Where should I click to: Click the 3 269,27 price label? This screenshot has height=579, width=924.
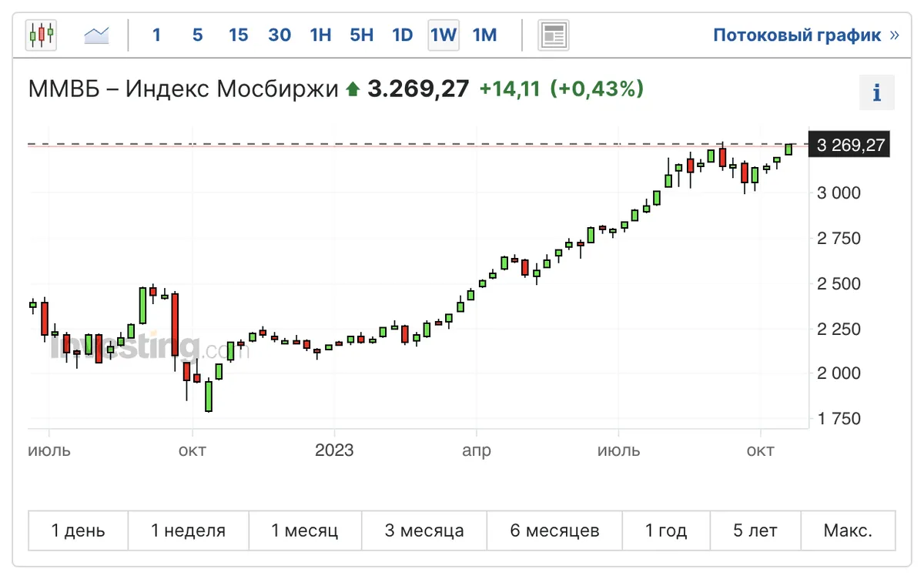click(x=851, y=145)
